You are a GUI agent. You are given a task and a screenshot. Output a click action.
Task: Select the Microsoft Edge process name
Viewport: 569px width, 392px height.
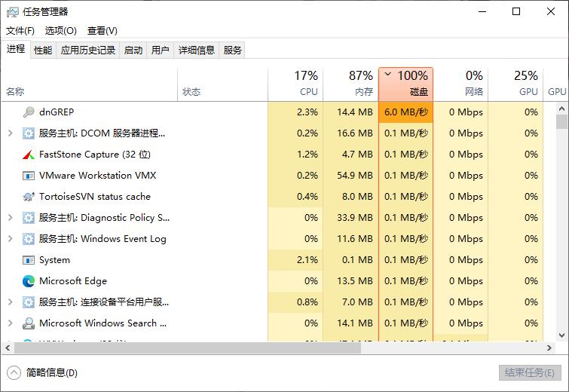73,281
